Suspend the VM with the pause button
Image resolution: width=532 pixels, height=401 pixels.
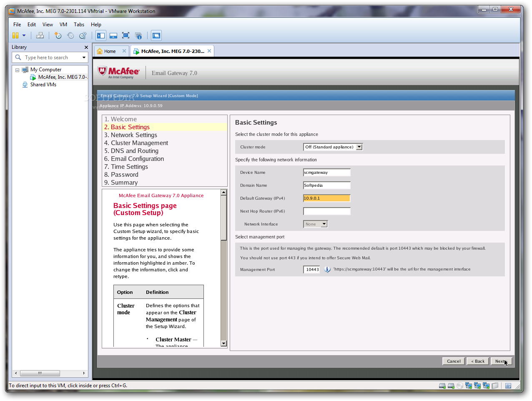point(15,35)
